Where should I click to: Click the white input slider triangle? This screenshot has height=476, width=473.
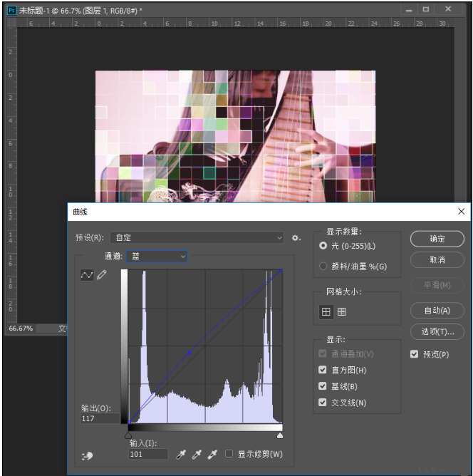coord(280,435)
